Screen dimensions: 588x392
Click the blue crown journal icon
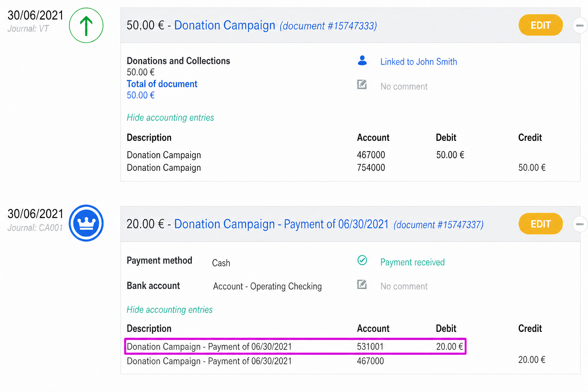tap(86, 223)
